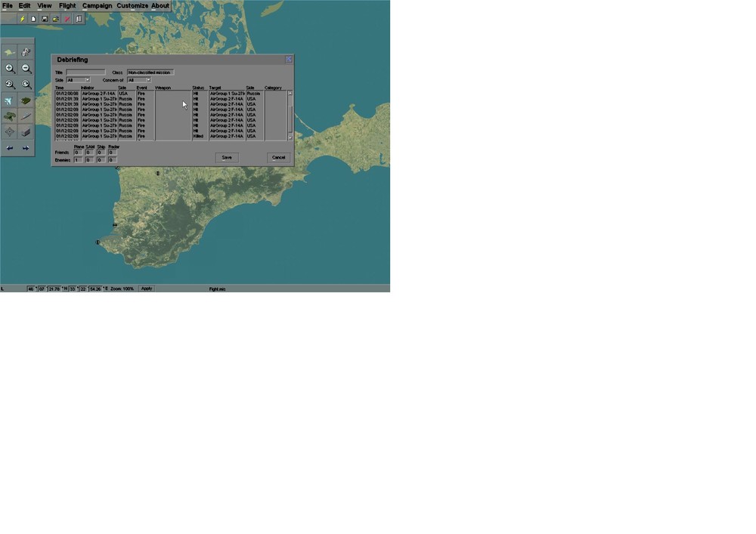Click the Time column header
The width and height of the screenshot is (756, 534).
pos(59,88)
